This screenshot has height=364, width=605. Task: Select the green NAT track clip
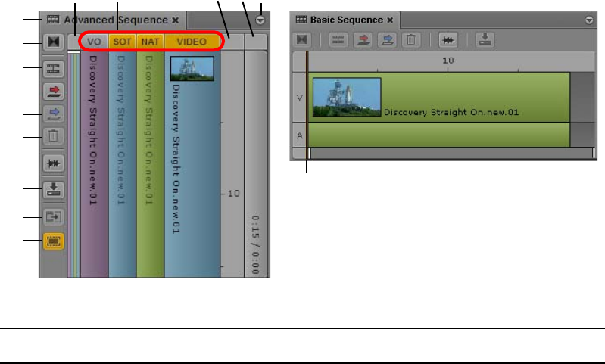coord(150,164)
